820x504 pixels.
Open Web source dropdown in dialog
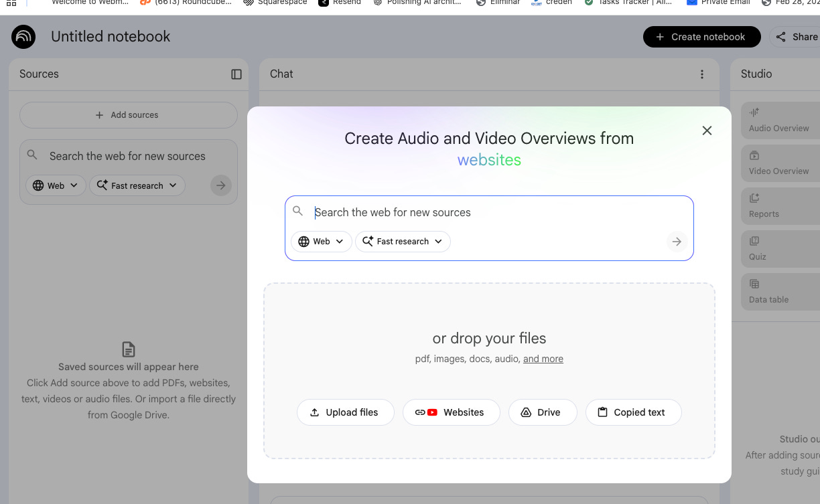[322, 242]
